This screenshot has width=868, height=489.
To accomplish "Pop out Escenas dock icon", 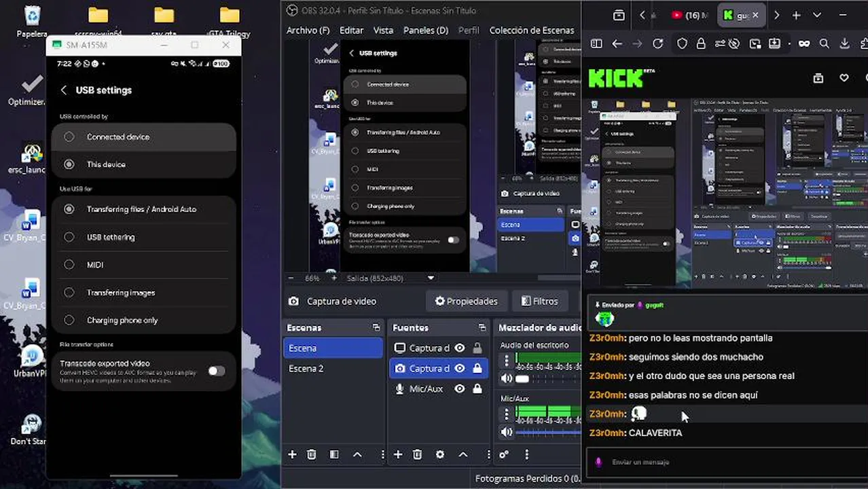I will point(376,327).
